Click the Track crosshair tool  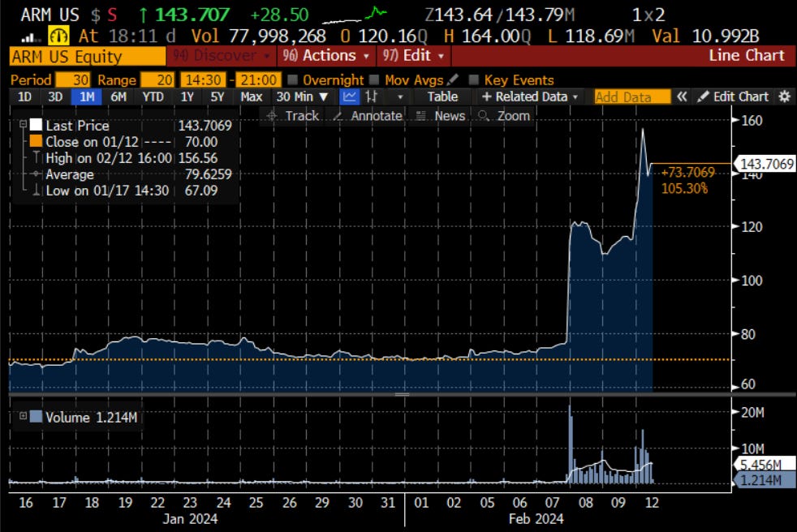coord(293,116)
